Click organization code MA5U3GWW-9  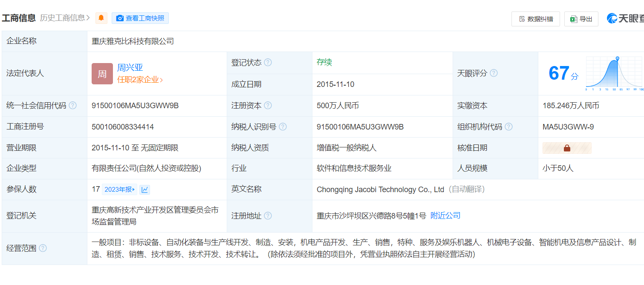point(568,127)
